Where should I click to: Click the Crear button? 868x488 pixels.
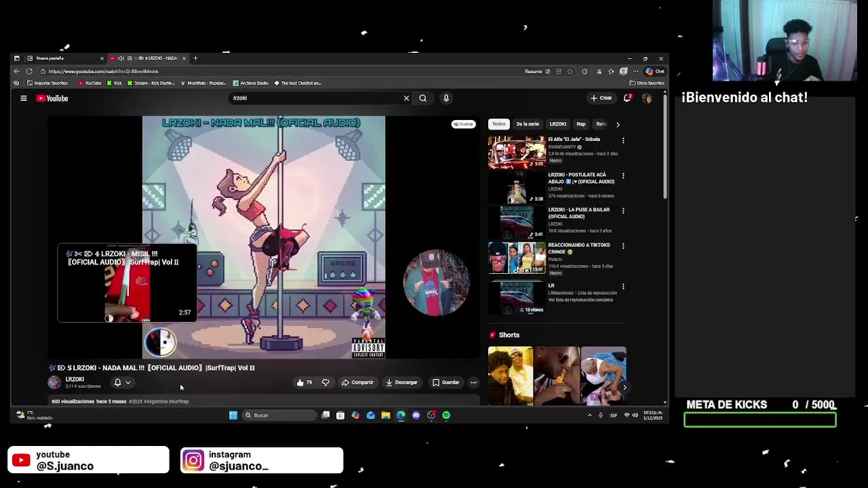tap(601, 98)
